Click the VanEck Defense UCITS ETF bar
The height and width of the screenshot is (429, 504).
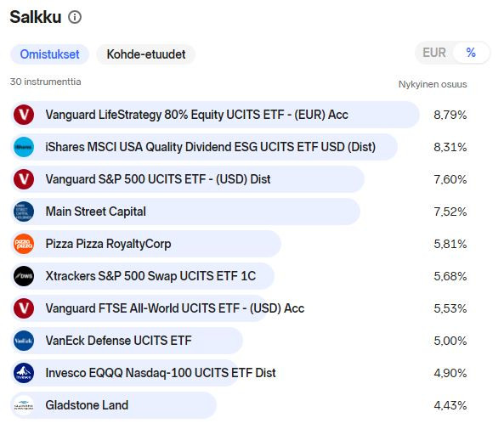tap(127, 341)
